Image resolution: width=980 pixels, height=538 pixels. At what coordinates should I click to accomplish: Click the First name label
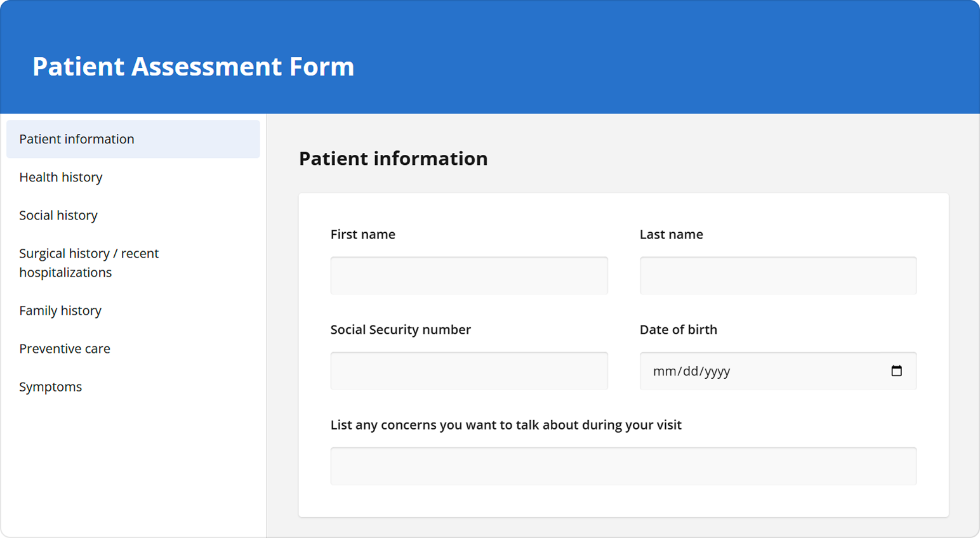[x=362, y=234]
